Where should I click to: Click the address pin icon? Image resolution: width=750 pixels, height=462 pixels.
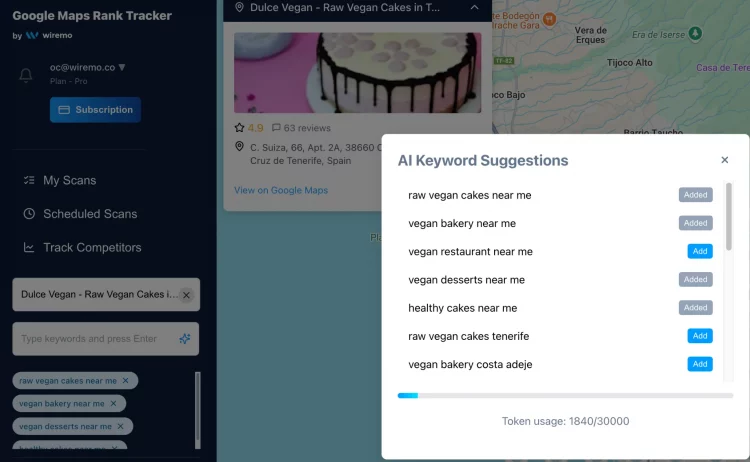[x=239, y=147]
